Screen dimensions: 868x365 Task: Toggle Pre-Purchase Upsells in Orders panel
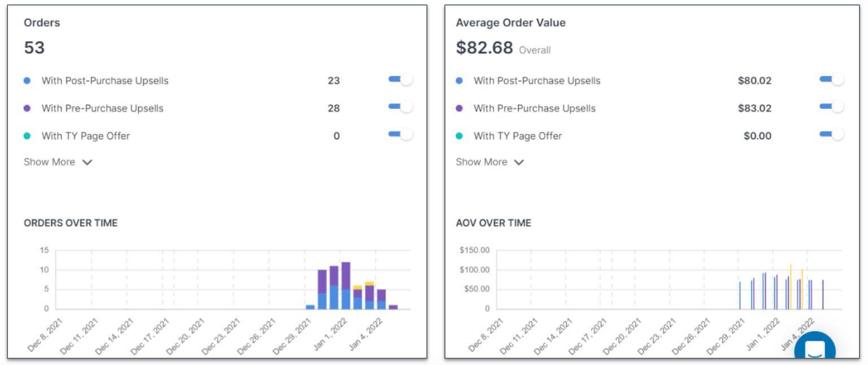tap(400, 107)
